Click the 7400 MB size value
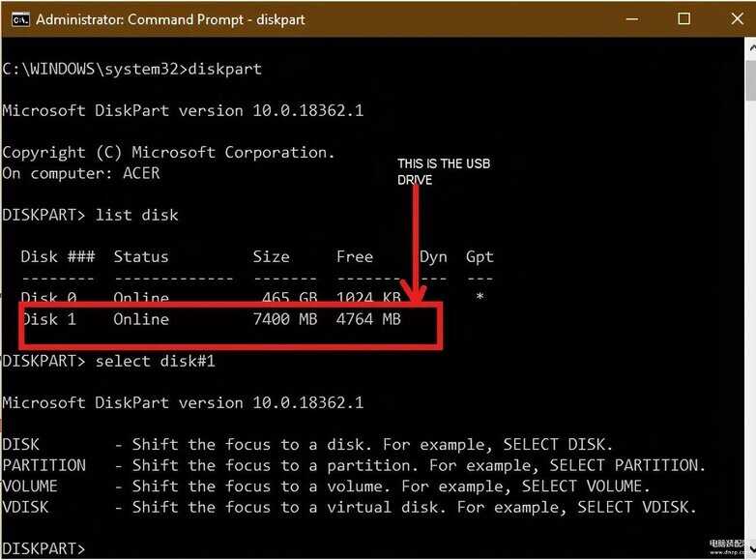 [x=285, y=319]
